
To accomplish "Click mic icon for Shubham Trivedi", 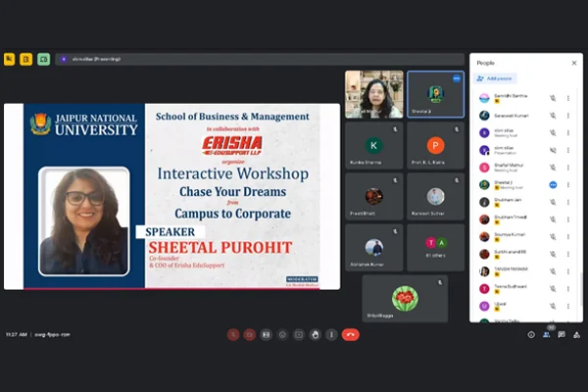I will (x=553, y=220).
